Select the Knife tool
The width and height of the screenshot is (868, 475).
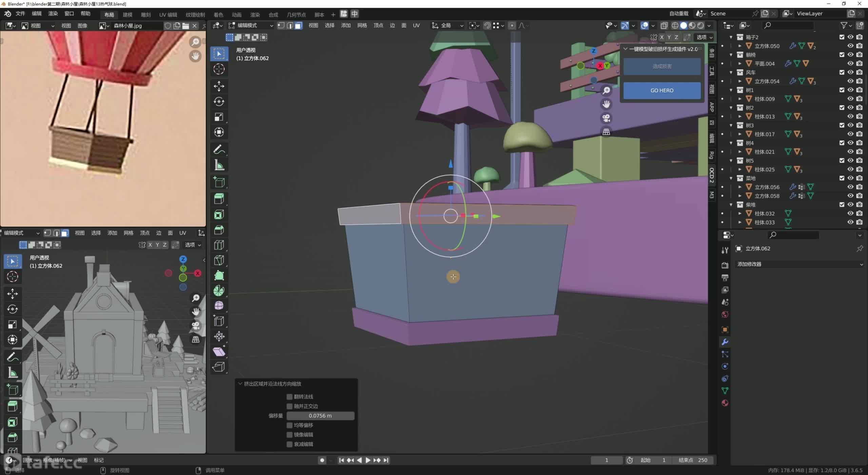tap(219, 260)
